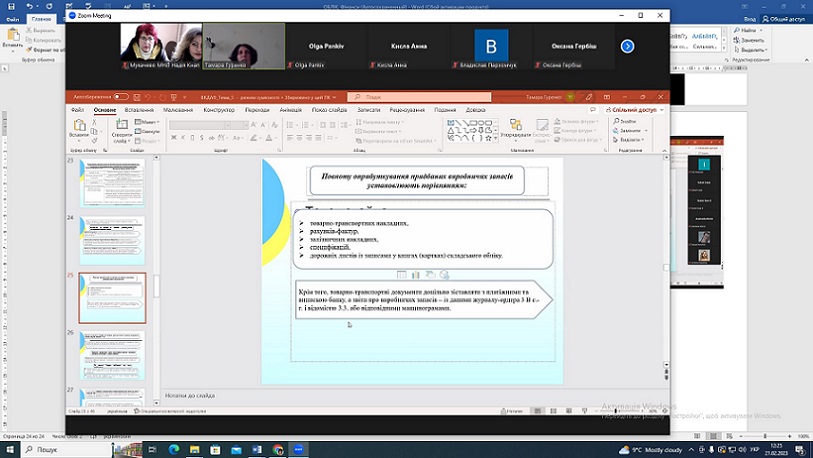Select slide 23 thumbnail
The height and width of the screenshot is (458, 813).
(x=112, y=183)
